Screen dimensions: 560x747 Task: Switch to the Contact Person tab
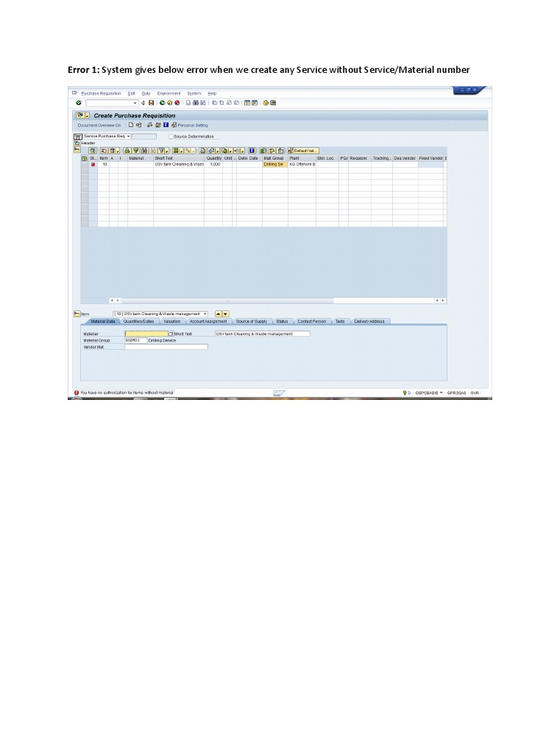tap(312, 321)
